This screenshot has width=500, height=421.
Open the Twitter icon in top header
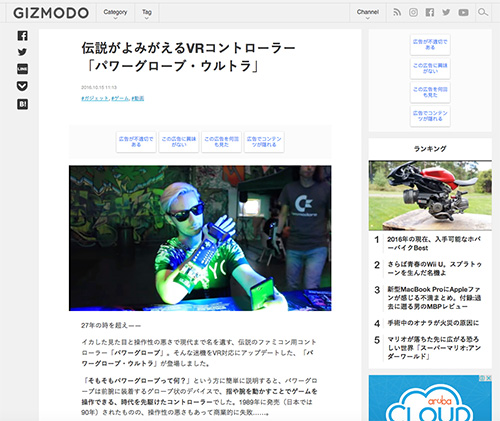(446, 13)
